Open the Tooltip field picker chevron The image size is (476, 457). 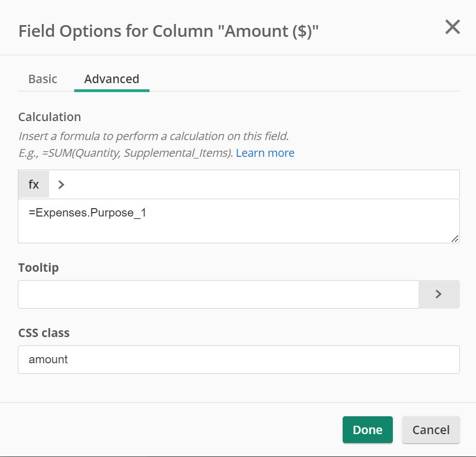[x=439, y=295]
